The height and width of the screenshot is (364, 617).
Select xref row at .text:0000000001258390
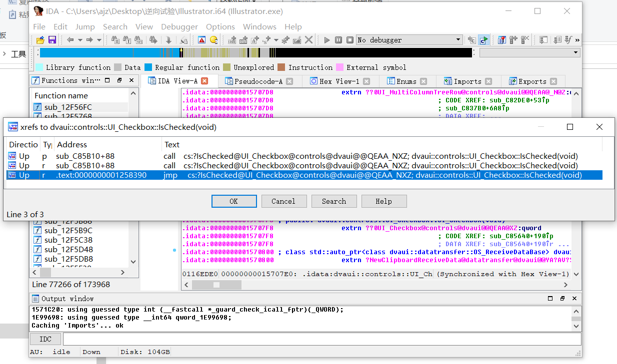coord(305,175)
